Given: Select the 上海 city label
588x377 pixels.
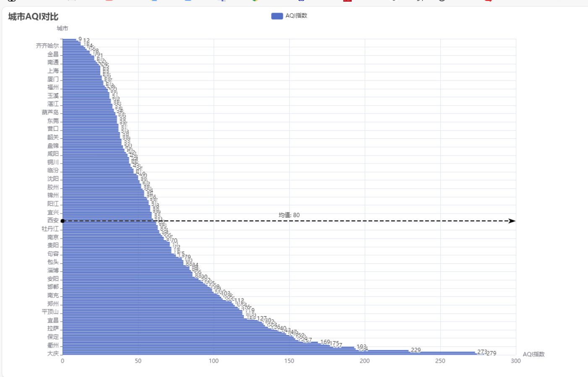Looking at the screenshot, I should click(x=53, y=71).
